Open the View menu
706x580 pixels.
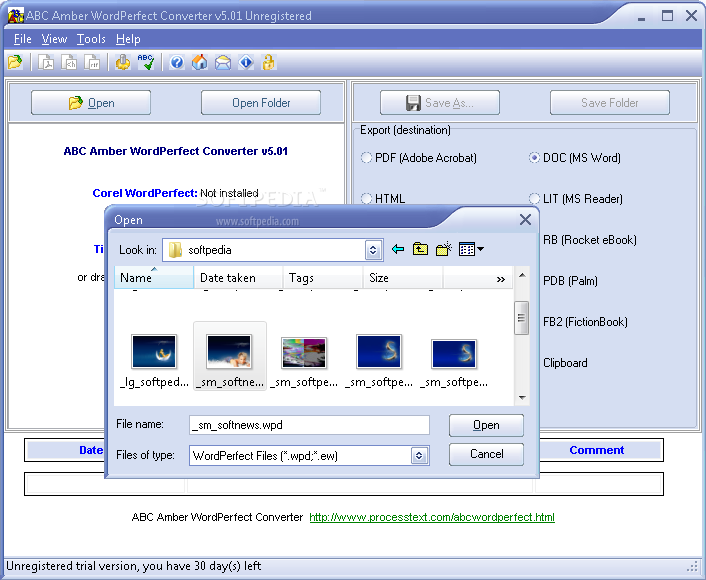54,39
